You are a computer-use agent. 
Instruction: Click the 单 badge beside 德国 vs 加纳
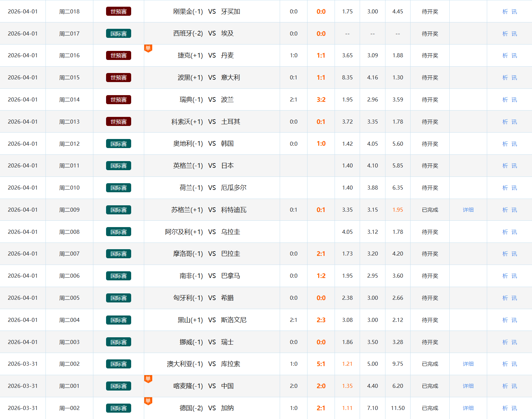click(x=148, y=401)
